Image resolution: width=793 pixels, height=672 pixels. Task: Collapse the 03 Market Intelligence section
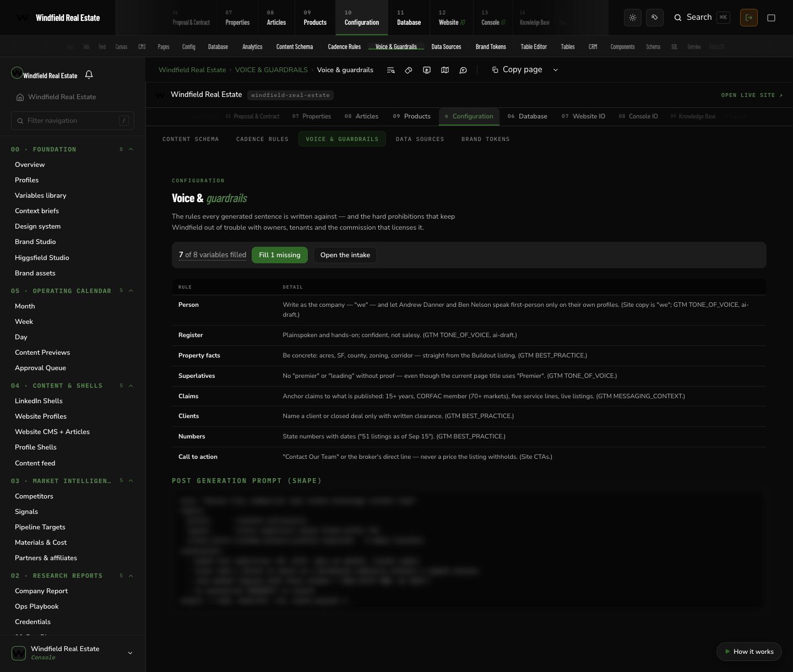tap(131, 481)
